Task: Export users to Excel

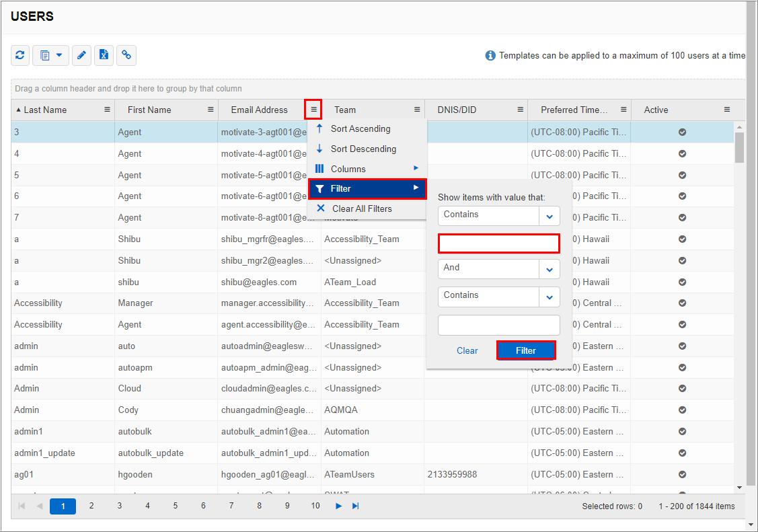Action: tap(104, 55)
